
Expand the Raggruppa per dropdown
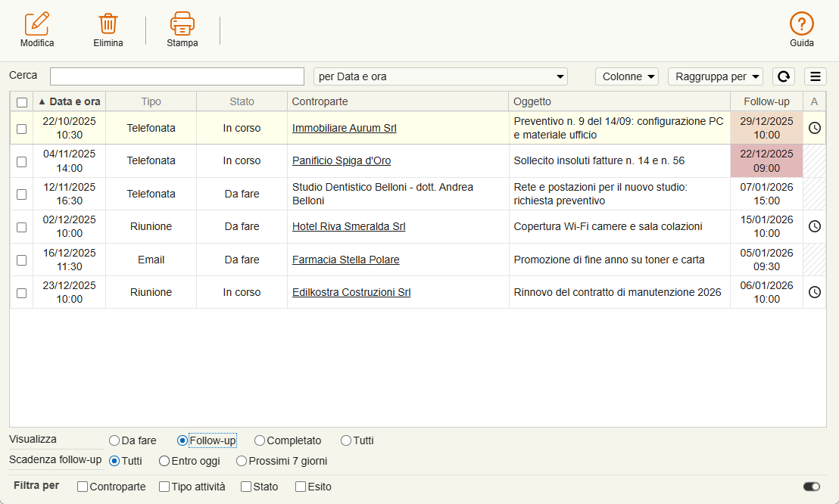coord(716,76)
